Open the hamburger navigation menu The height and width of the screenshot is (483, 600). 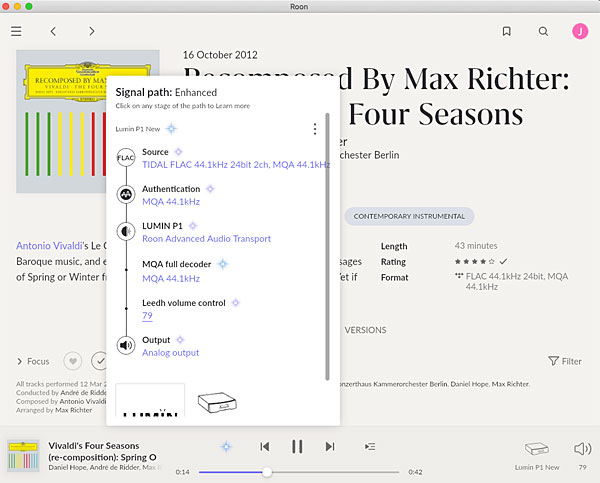(x=16, y=31)
